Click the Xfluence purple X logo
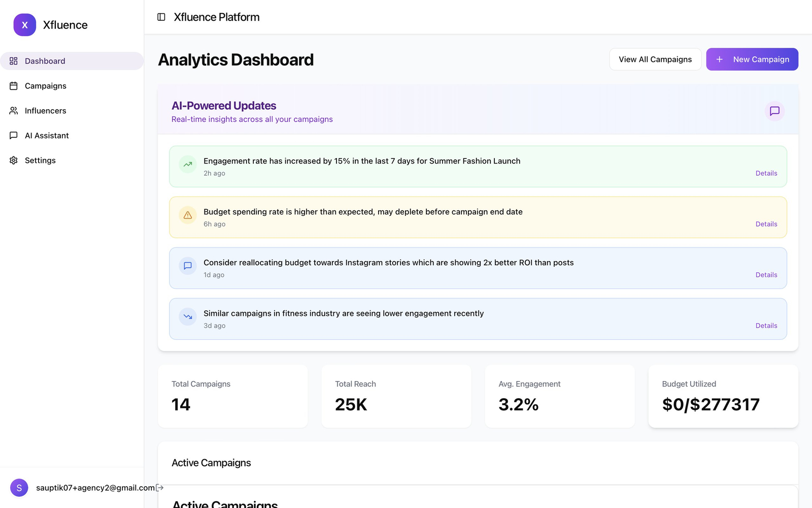Viewport: 812px width, 508px height. [24, 25]
